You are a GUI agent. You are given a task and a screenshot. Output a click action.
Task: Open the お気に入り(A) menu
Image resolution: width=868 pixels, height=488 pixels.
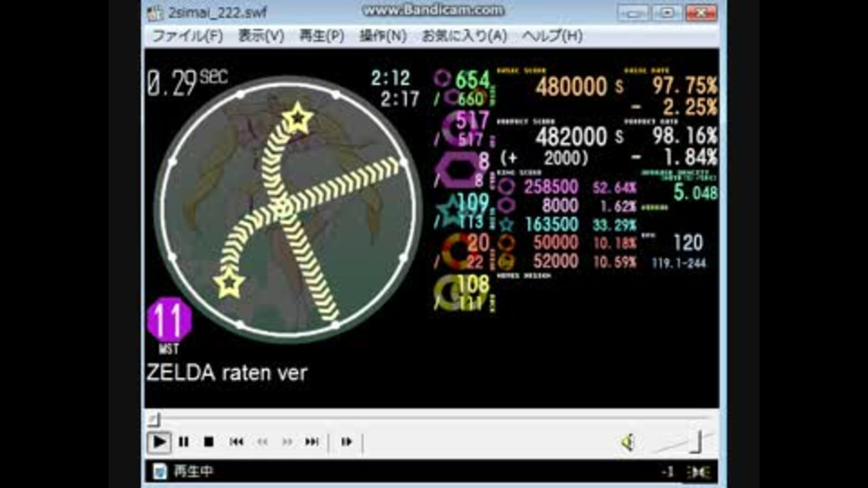(x=464, y=36)
